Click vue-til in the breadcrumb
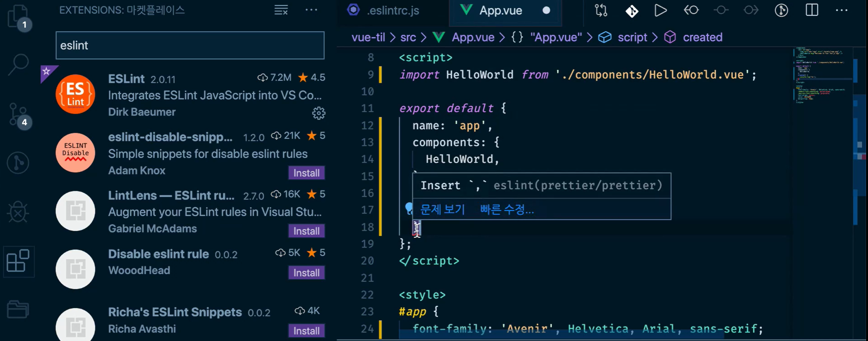 pyautogui.click(x=368, y=37)
